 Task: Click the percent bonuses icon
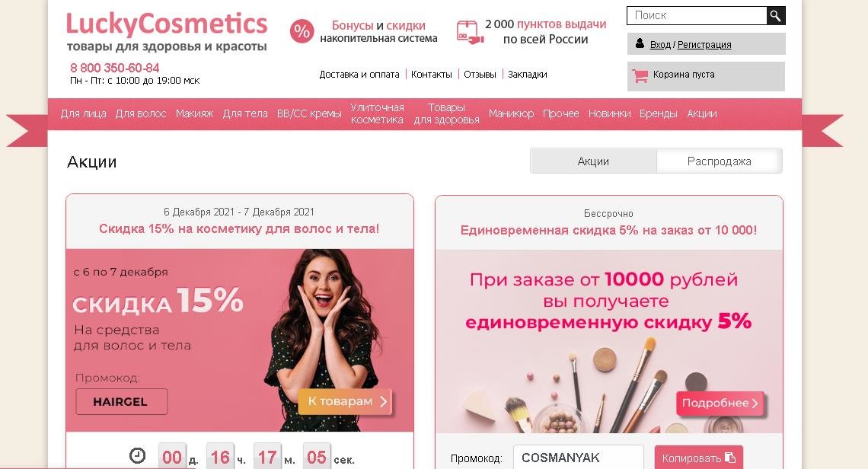pos(302,31)
